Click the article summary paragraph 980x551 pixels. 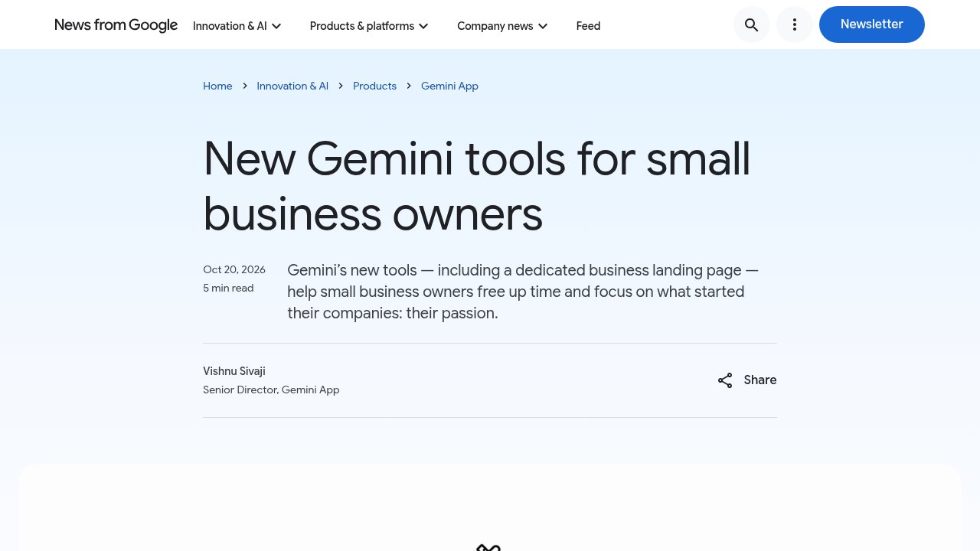[x=523, y=292]
